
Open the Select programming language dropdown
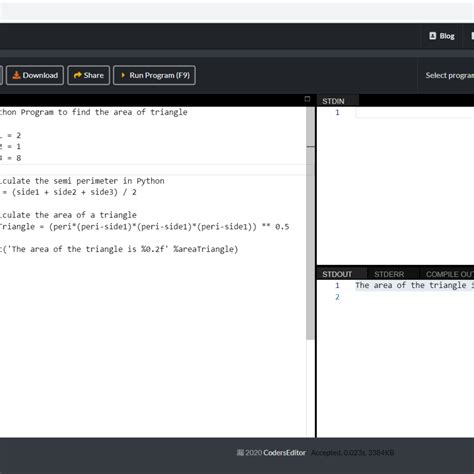450,75
